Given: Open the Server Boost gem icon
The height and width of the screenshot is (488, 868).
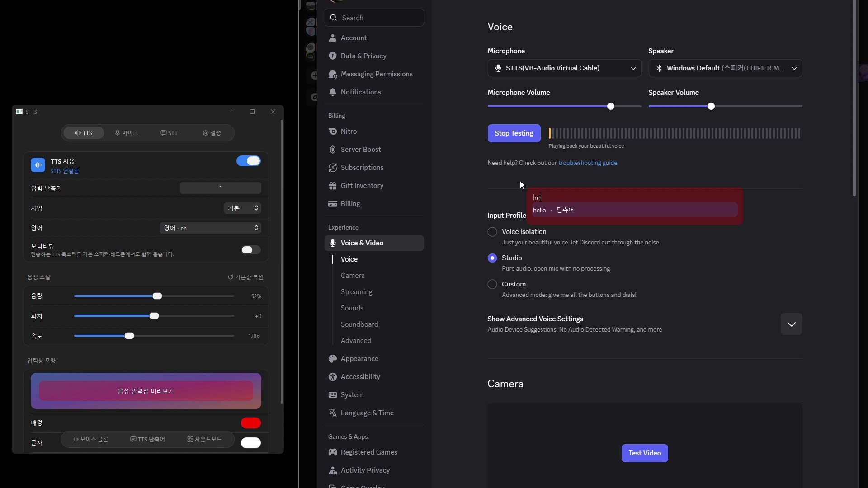Looking at the screenshot, I should (x=333, y=150).
